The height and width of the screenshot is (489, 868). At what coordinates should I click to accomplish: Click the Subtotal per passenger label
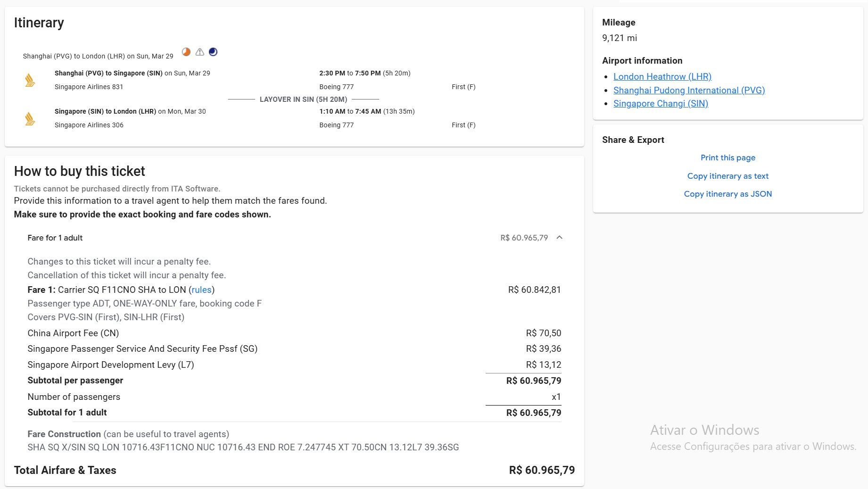click(75, 380)
